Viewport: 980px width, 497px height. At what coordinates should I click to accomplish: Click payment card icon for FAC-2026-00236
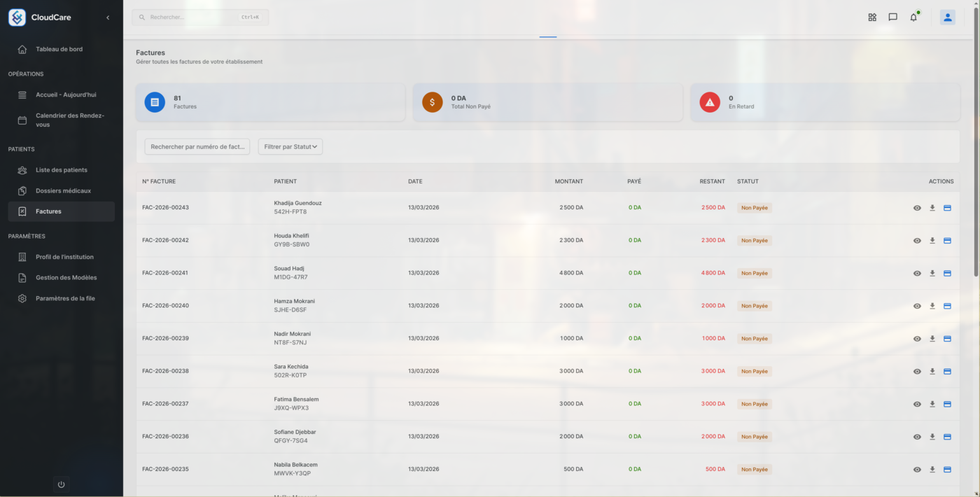click(x=947, y=437)
